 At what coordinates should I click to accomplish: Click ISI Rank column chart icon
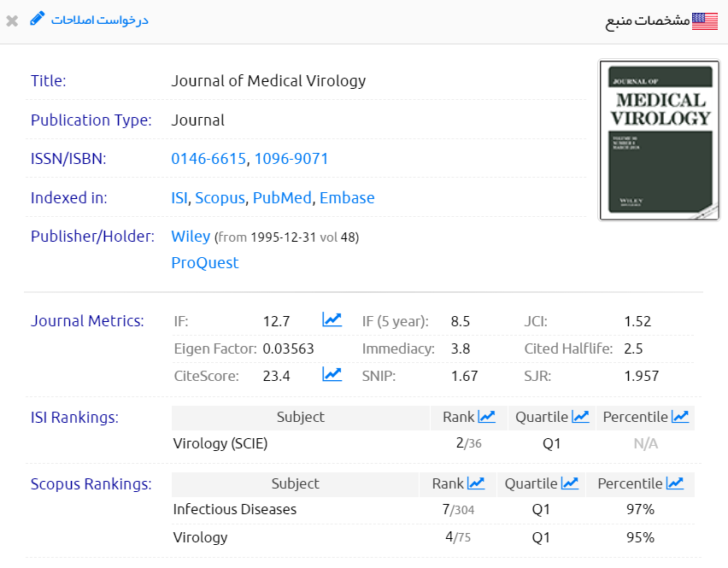tap(486, 417)
